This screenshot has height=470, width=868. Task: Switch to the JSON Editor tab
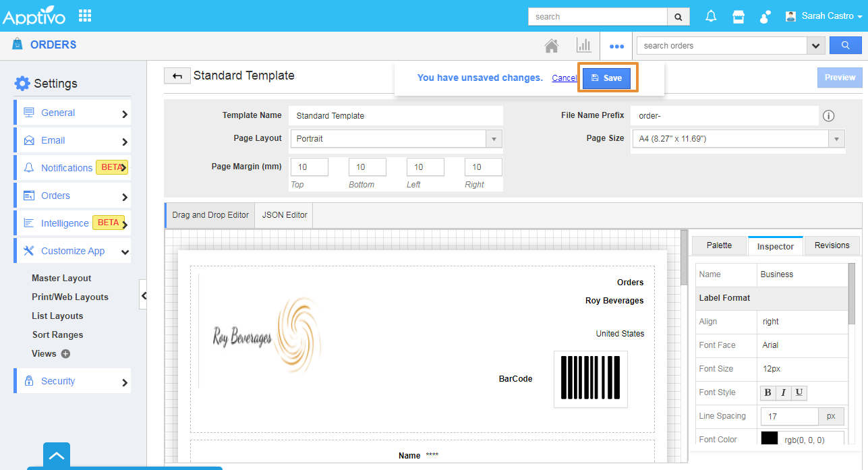[x=284, y=215]
